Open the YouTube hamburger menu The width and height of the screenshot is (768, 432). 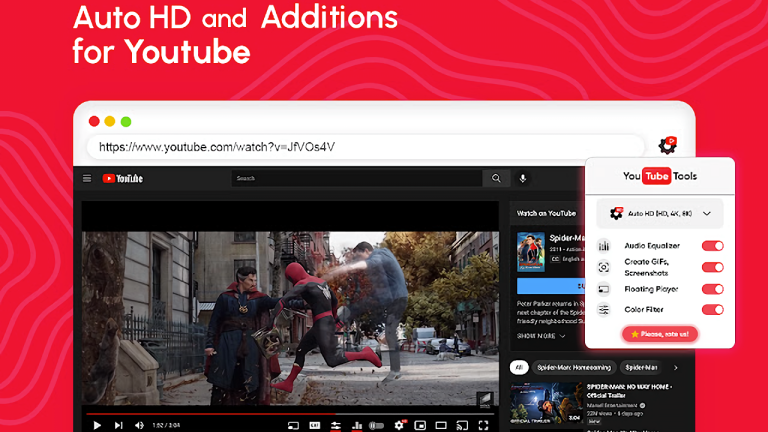[x=87, y=178]
